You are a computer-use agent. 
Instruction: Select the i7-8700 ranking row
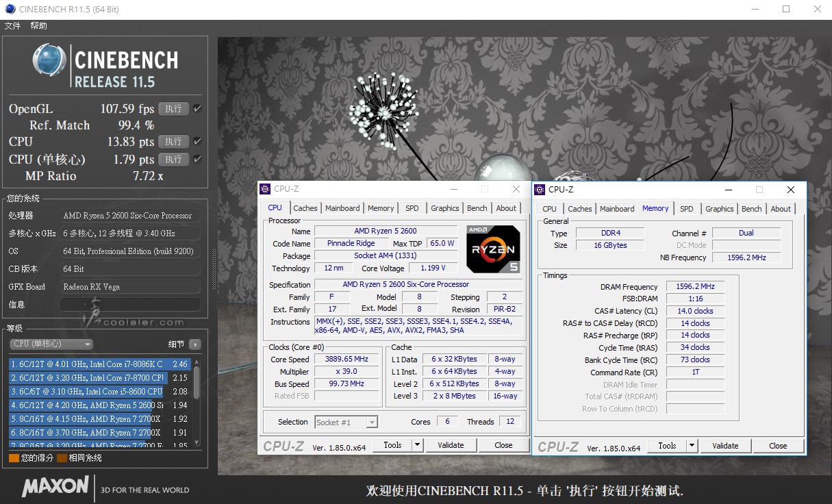coord(100,378)
